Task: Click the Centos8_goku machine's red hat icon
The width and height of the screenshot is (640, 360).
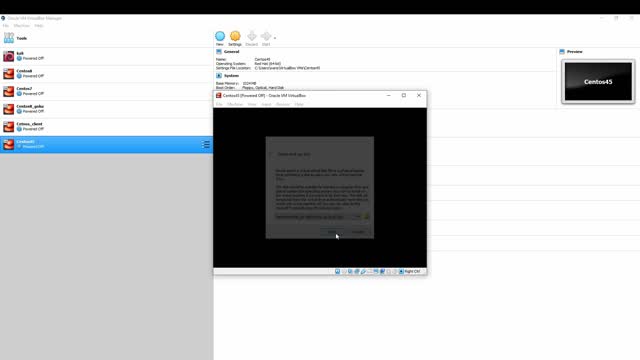Action: pyautogui.click(x=9, y=109)
